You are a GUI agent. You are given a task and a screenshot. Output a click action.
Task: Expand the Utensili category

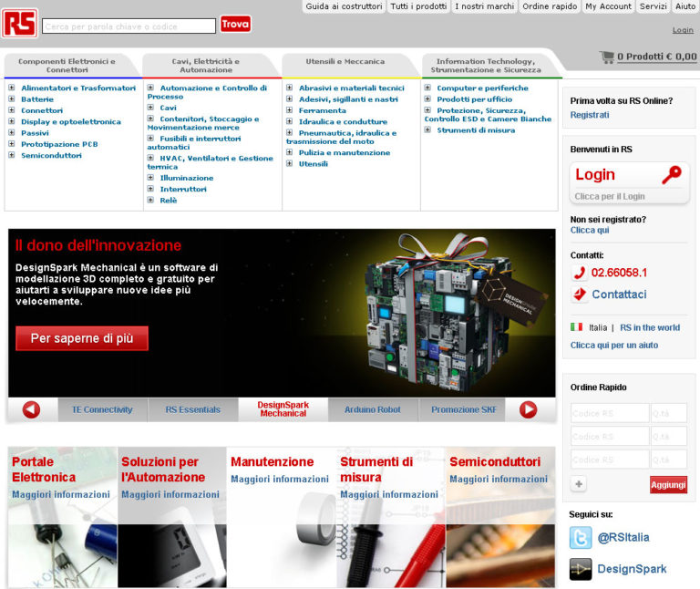289,163
